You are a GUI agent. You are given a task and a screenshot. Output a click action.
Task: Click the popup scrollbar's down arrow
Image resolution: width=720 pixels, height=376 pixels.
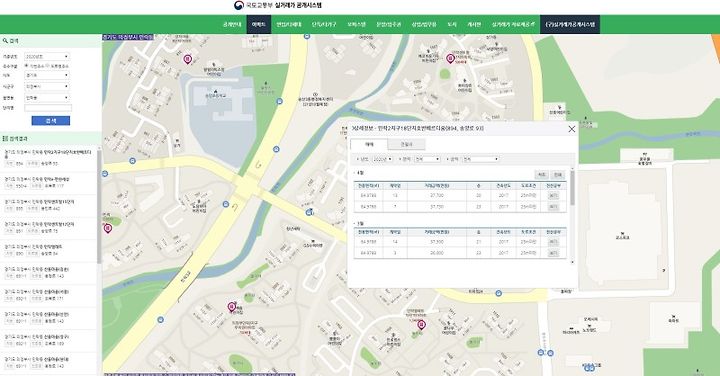[x=572, y=262]
